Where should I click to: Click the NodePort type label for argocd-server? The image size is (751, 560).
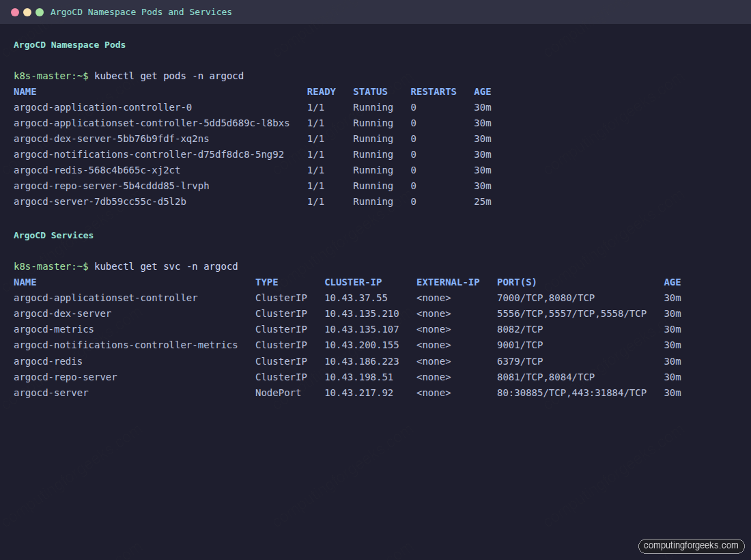tap(278, 393)
